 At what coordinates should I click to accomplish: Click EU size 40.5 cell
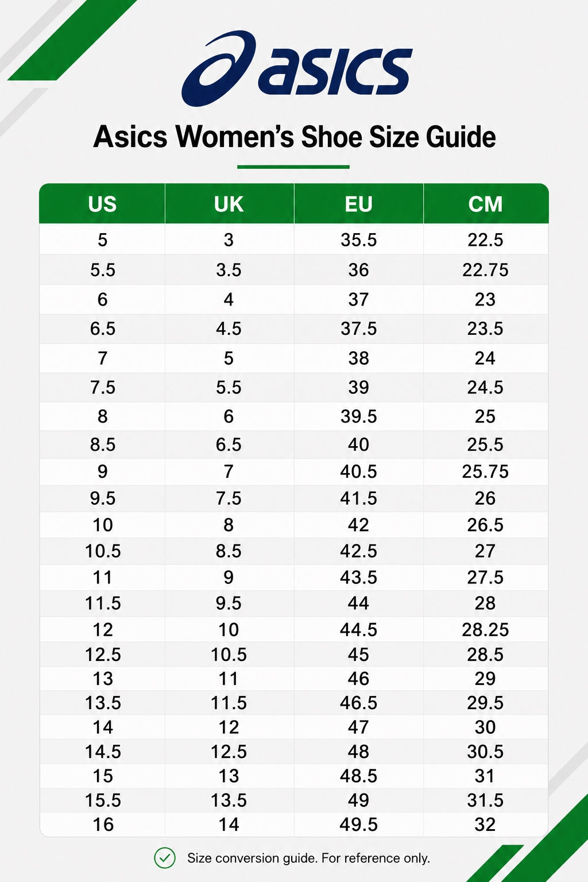click(x=359, y=471)
